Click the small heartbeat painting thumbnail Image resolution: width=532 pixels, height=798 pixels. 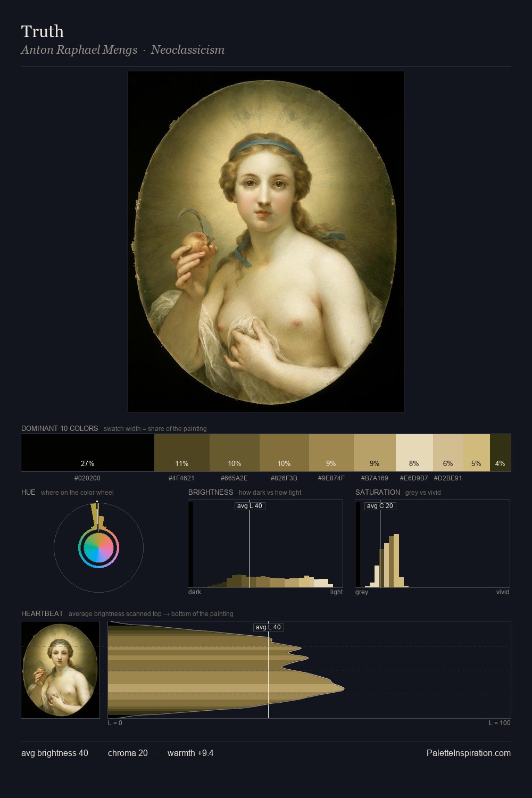(x=61, y=670)
